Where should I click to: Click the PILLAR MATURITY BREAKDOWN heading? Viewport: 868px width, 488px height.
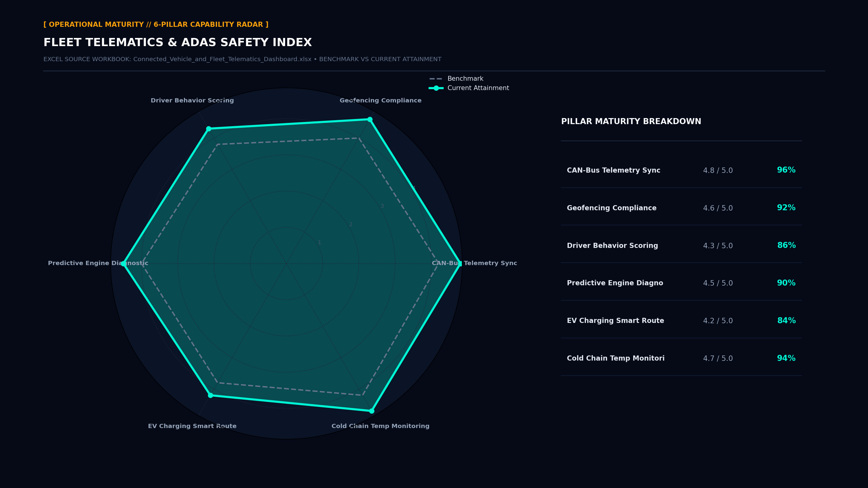(x=631, y=122)
